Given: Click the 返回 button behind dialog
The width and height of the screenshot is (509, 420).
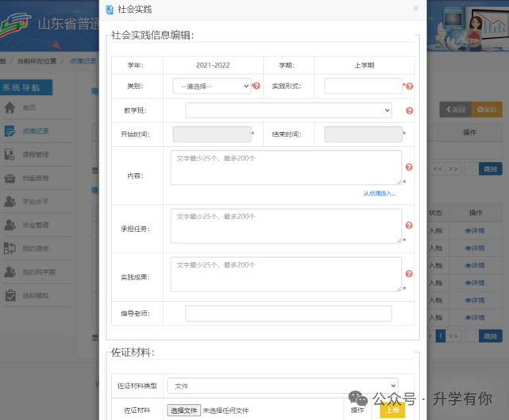Looking at the screenshot, I should tap(456, 110).
